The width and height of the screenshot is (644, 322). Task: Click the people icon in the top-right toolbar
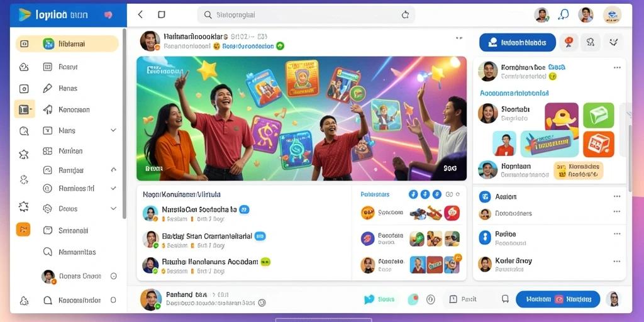(591, 42)
